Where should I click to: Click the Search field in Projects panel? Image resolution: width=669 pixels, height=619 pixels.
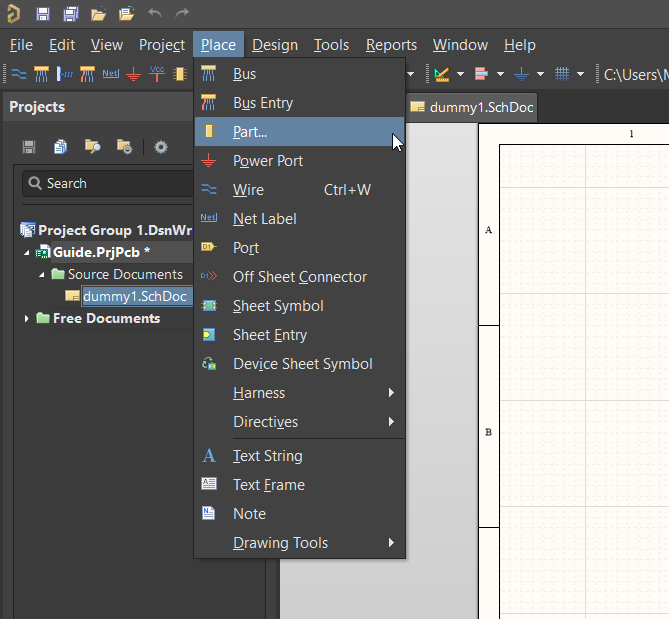110,183
